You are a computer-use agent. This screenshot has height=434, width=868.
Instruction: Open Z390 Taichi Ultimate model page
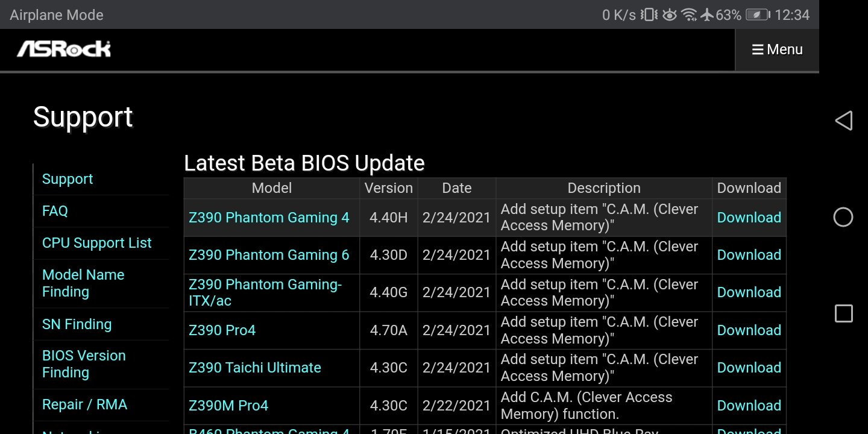click(254, 368)
